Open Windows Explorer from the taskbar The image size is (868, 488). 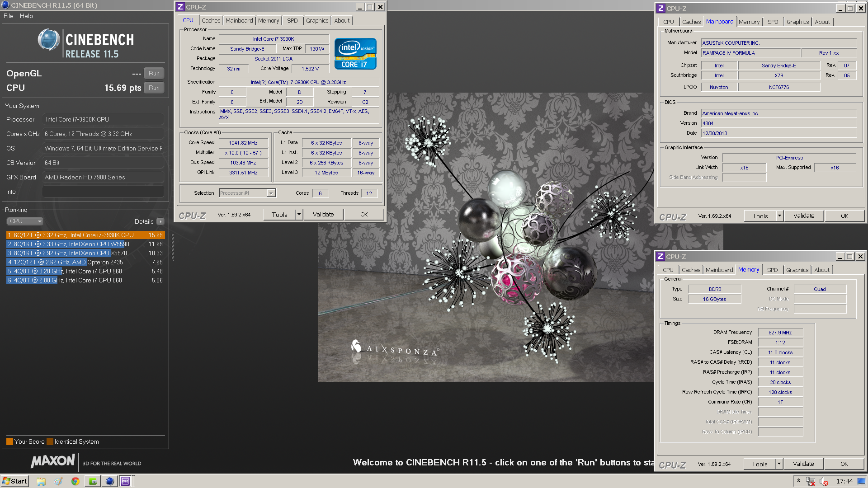tap(41, 481)
